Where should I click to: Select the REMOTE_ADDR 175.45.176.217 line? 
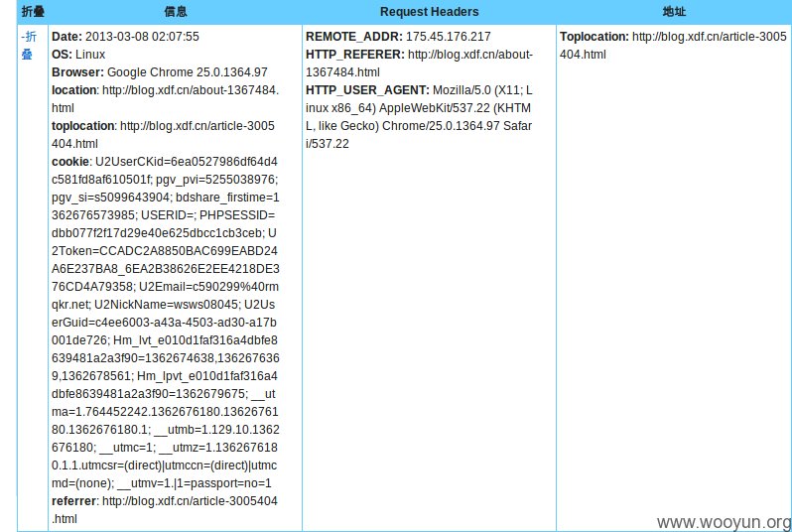[398, 37]
